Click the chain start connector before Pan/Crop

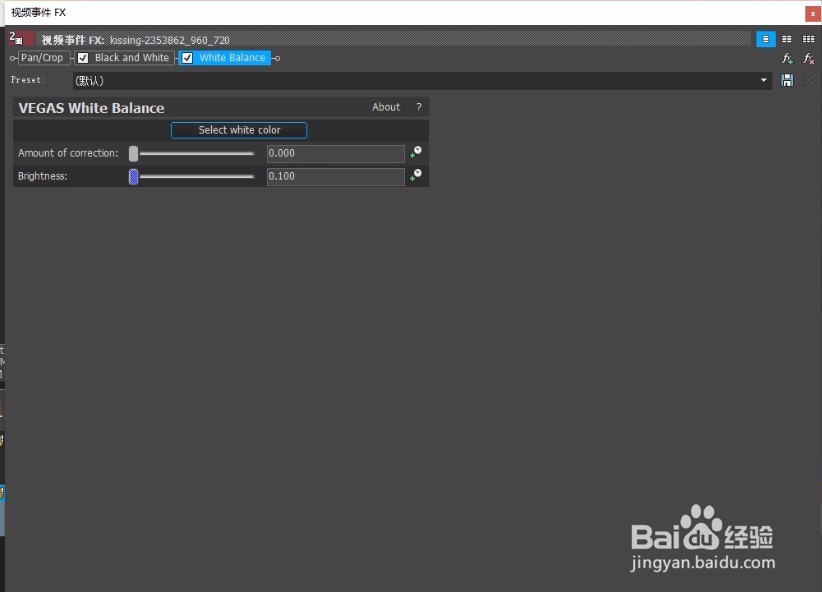point(13,58)
